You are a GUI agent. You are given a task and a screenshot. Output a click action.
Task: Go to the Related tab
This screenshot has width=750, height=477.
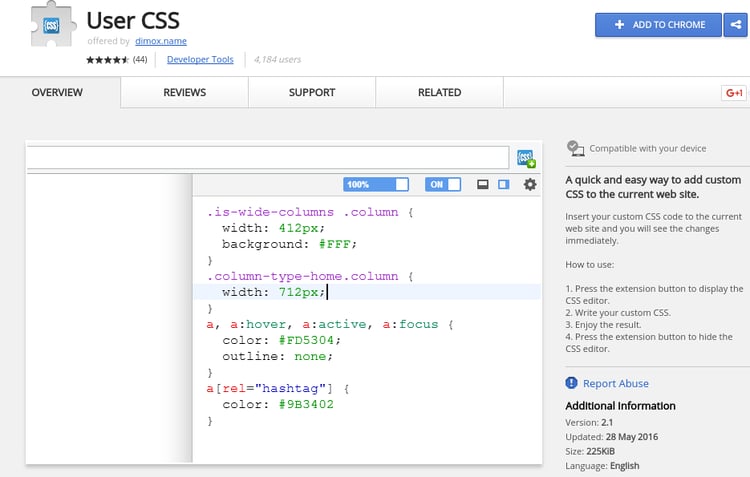[439, 93]
